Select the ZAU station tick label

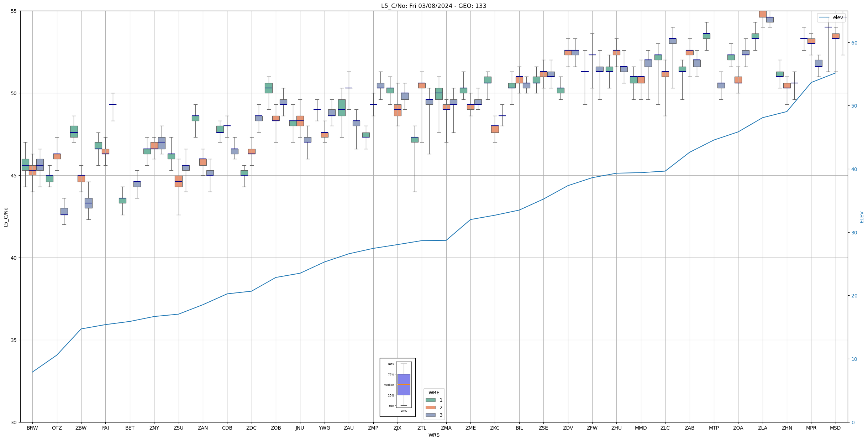coord(349,428)
